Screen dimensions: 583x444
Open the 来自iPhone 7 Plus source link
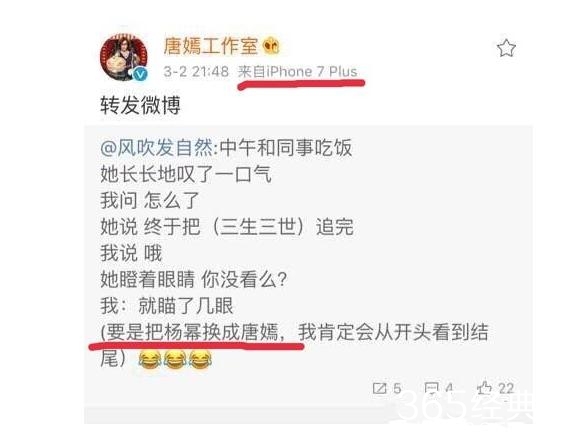297,71
